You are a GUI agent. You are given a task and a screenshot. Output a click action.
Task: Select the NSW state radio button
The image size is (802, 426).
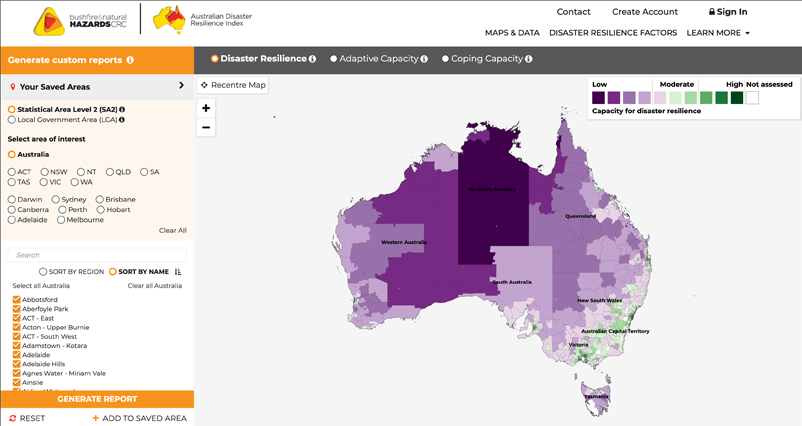[44, 172]
